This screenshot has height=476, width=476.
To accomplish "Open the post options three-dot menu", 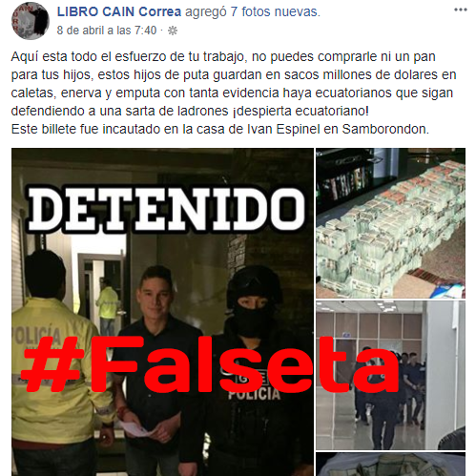I will pos(460,10).
